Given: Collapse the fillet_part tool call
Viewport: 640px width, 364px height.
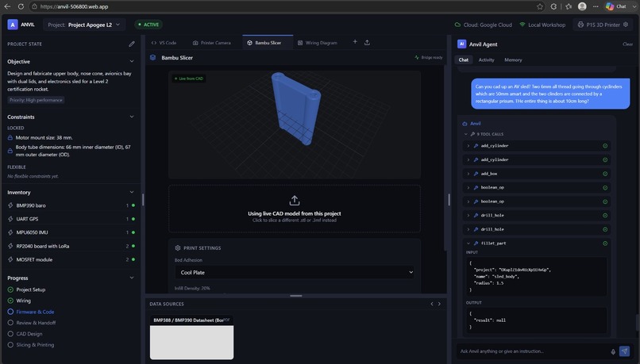Looking at the screenshot, I should [468, 243].
